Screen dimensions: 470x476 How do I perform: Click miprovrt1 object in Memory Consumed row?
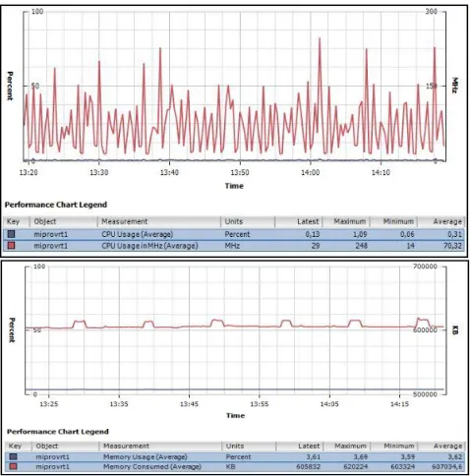tap(52, 466)
